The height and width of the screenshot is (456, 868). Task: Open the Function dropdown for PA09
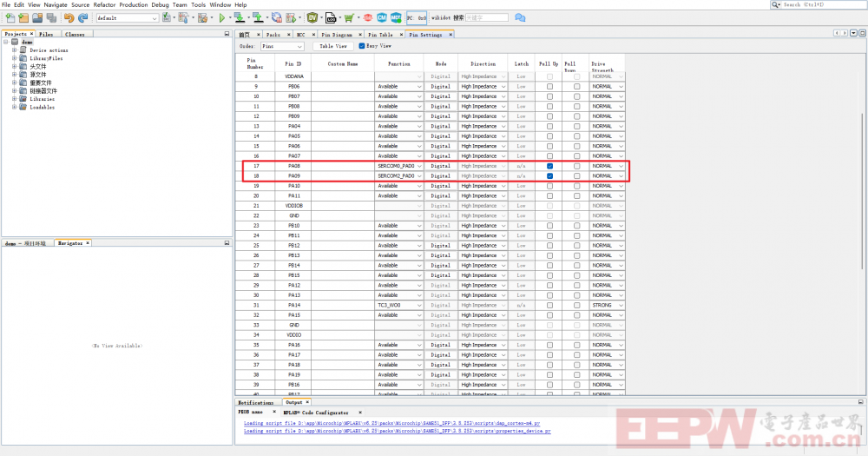(399, 176)
